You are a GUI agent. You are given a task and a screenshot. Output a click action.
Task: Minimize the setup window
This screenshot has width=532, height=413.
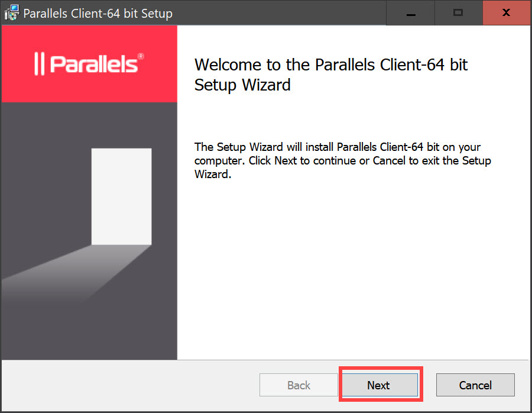tap(410, 13)
